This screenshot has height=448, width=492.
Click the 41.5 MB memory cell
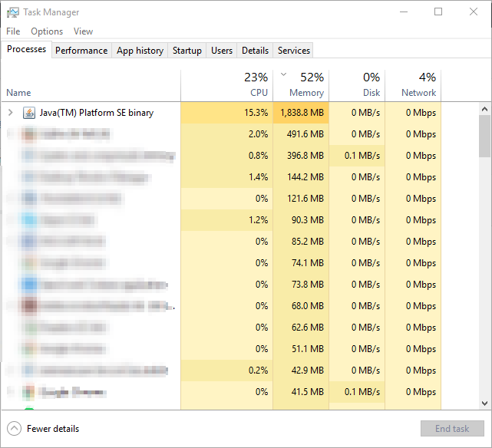click(x=301, y=392)
